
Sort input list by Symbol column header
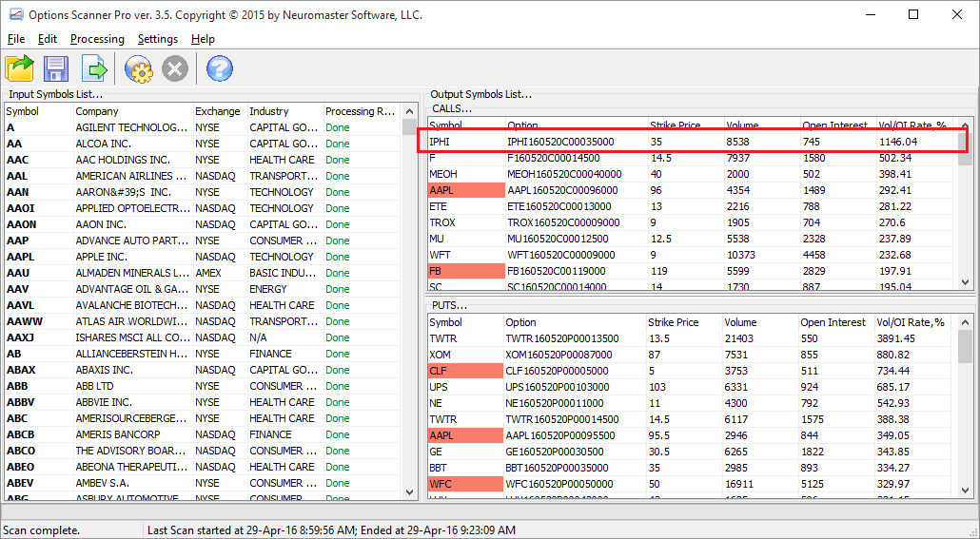[x=39, y=111]
